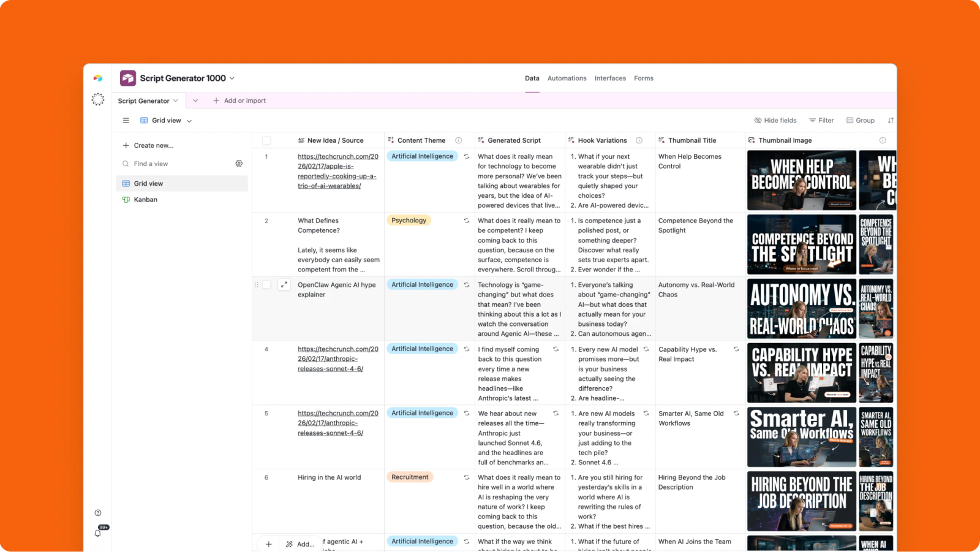Regenerate Content Theme for Recruitment row
The width and height of the screenshot is (980, 552).
pyautogui.click(x=466, y=477)
